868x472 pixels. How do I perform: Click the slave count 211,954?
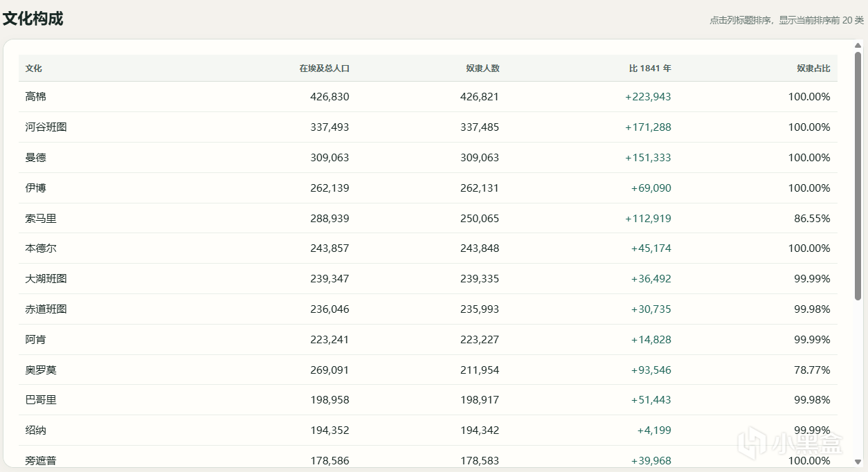pyautogui.click(x=480, y=370)
